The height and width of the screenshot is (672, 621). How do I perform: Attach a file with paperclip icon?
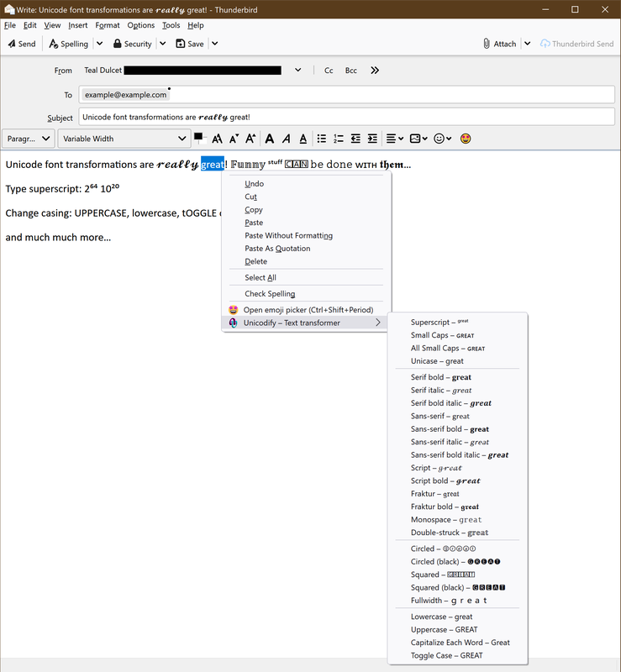coord(499,44)
